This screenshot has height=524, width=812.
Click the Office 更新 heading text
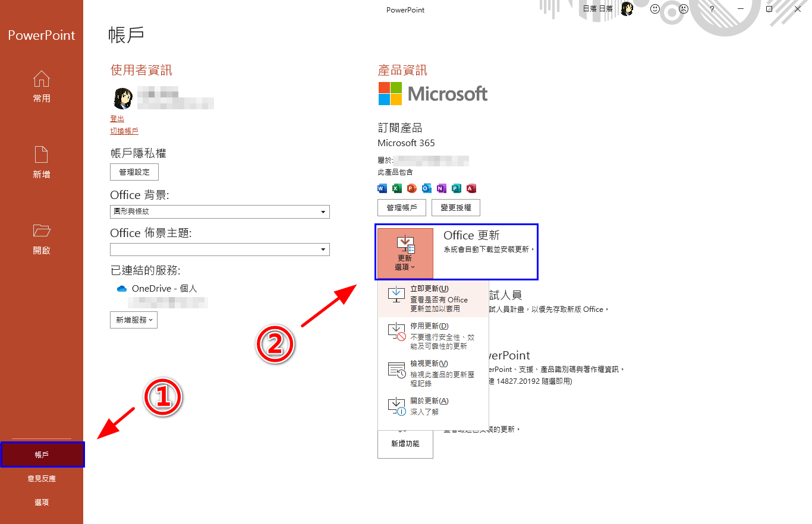click(x=471, y=236)
